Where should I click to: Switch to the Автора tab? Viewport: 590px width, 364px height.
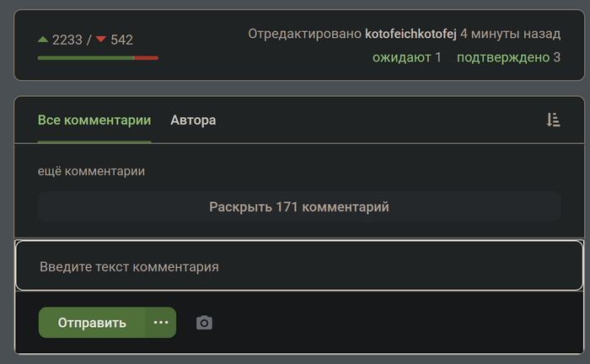click(193, 120)
